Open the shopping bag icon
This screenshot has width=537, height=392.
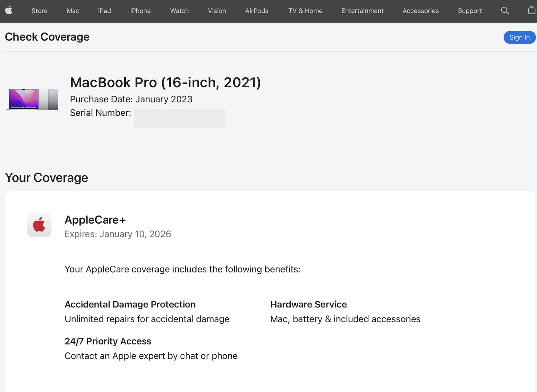click(532, 10)
